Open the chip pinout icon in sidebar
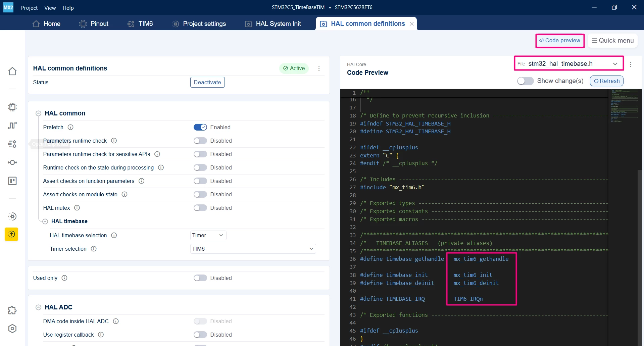Screen dimensions: 644x346 coord(12,107)
